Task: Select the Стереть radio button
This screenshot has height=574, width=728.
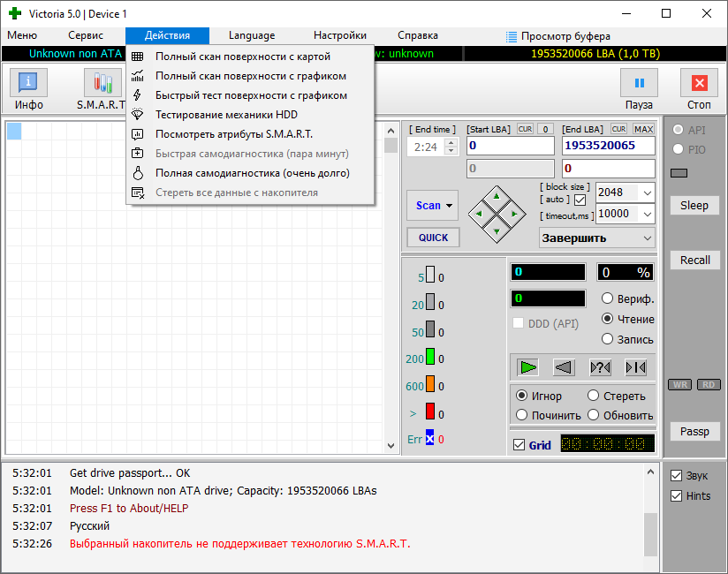Action: coord(593,396)
